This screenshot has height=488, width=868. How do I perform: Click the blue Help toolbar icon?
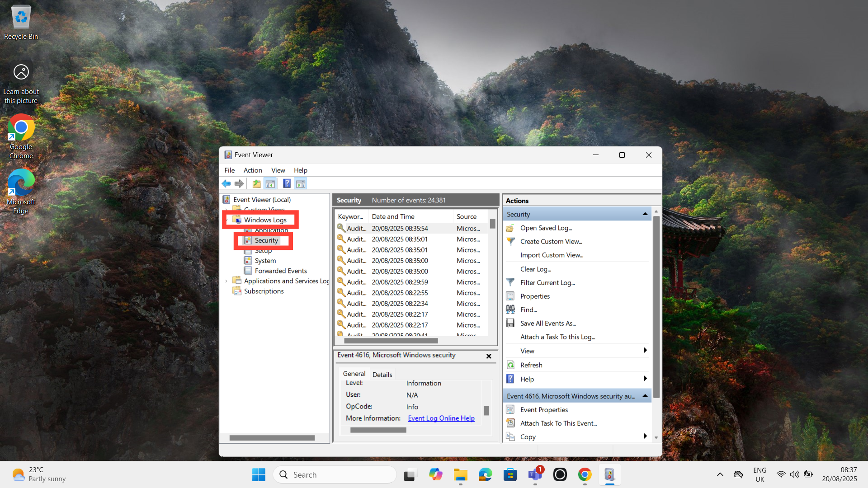pos(287,183)
